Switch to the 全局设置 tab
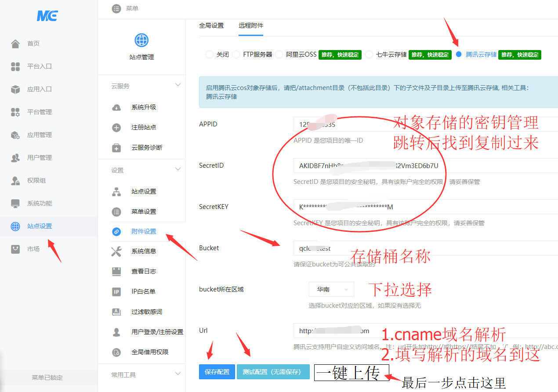Viewport: 558px width, 392px height. click(211, 25)
